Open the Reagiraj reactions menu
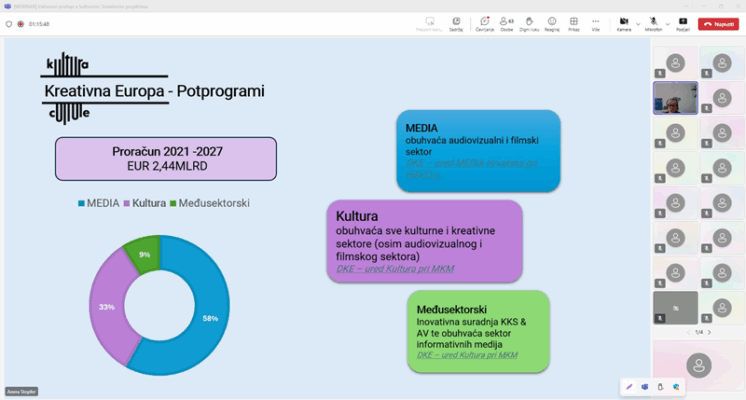 point(551,22)
